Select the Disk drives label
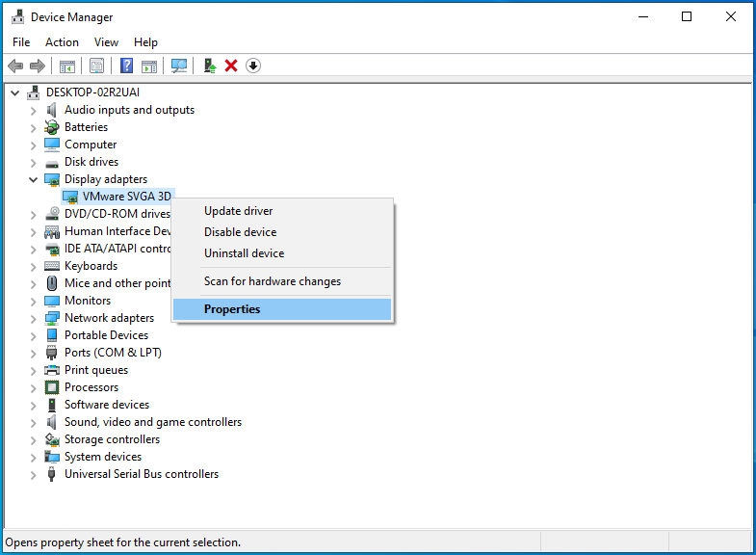This screenshot has height=555, width=756. tap(91, 162)
